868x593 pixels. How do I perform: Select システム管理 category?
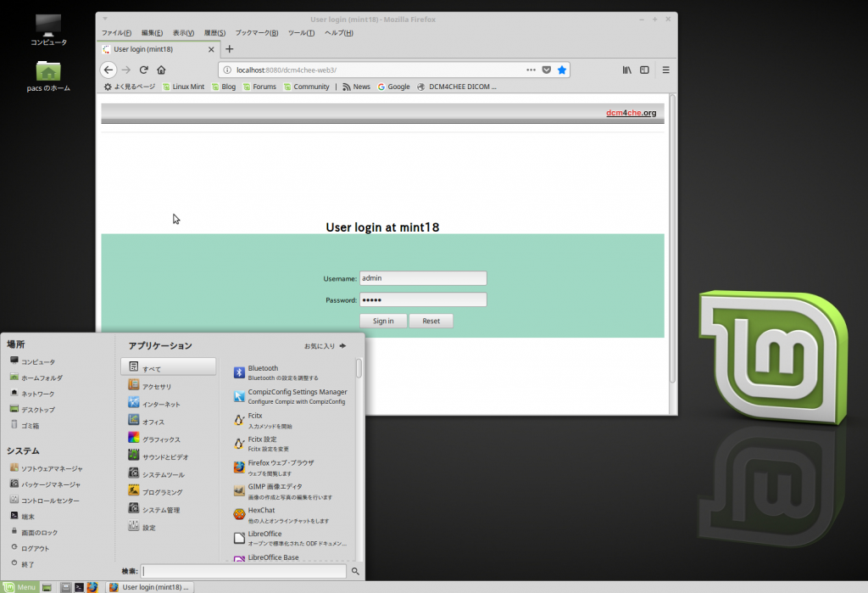[x=169, y=509]
